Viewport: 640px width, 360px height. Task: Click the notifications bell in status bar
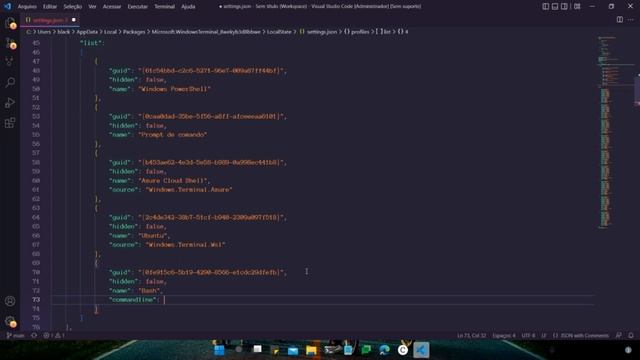631,336
